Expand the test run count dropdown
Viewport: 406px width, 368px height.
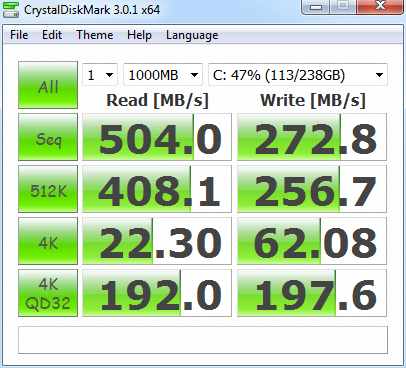(100, 75)
